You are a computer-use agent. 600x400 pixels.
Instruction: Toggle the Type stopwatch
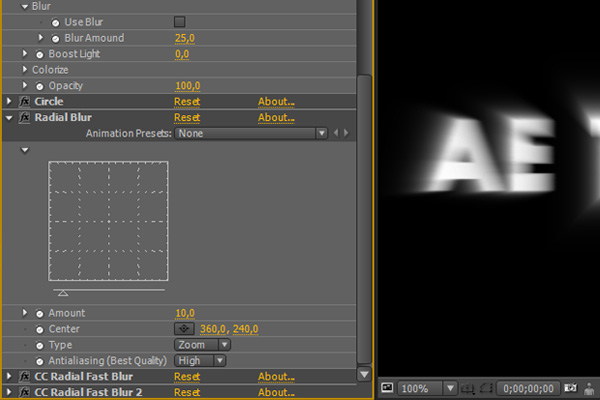pyautogui.click(x=39, y=346)
